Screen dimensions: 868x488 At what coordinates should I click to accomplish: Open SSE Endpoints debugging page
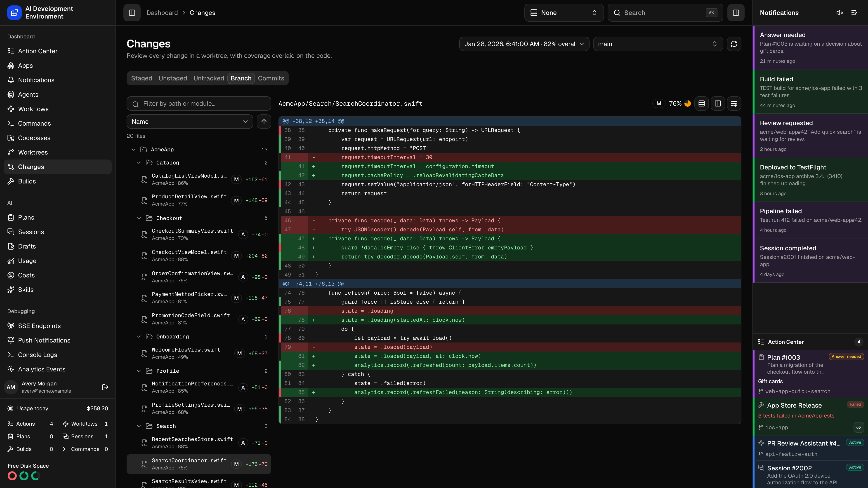click(x=58, y=326)
